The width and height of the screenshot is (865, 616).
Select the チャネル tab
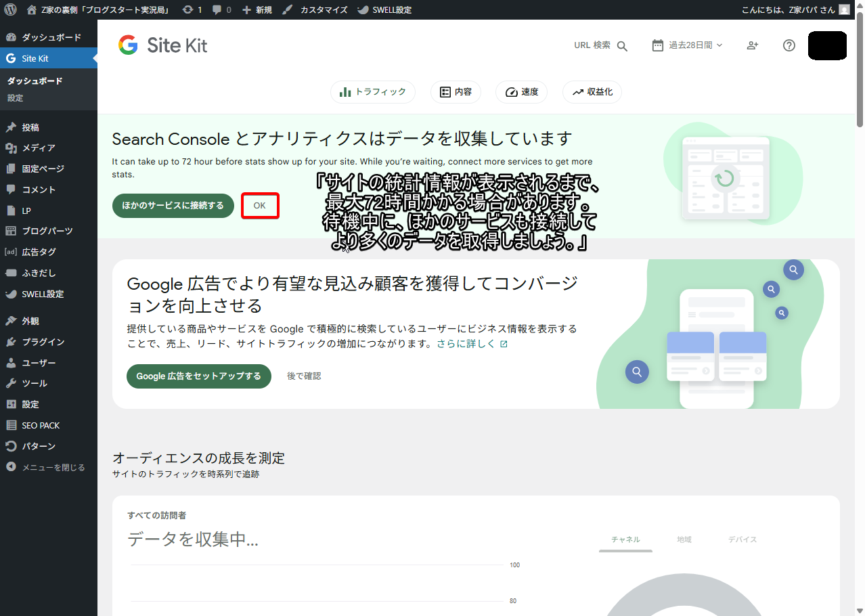[x=626, y=540]
